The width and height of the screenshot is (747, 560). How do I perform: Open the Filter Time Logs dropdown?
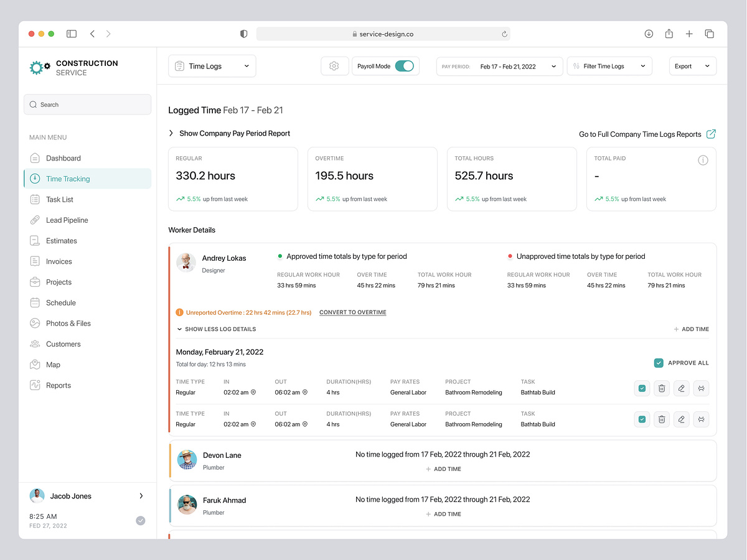(609, 66)
